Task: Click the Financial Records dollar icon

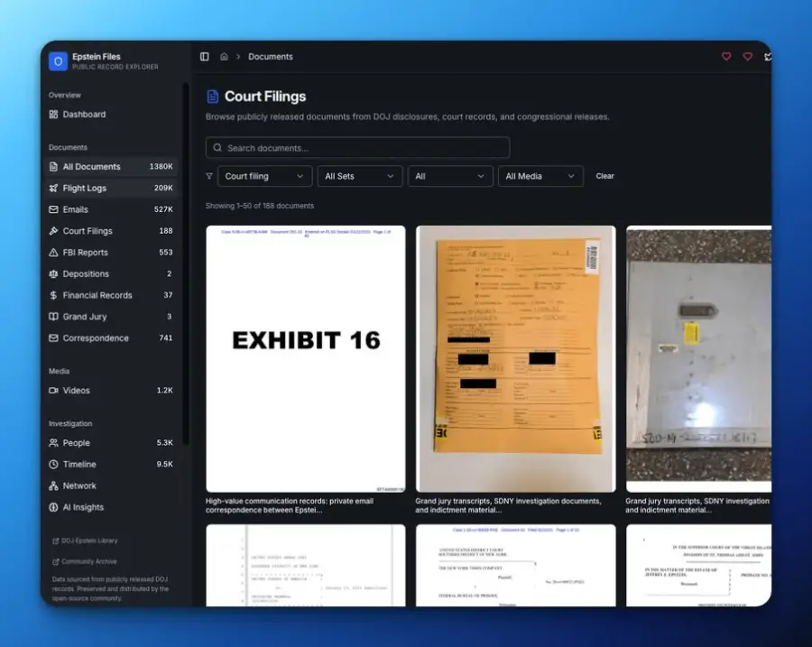Action: (53, 295)
